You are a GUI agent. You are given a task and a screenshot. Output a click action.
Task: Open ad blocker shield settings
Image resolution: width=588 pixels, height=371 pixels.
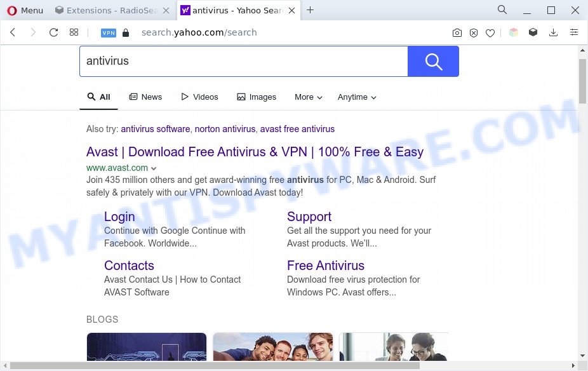474,33
